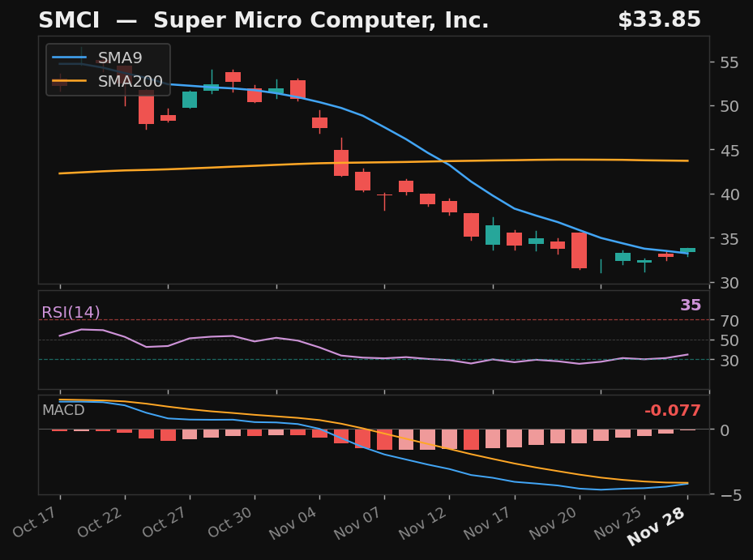Click the 55 price axis tick label
Image resolution: width=753 pixels, height=560 pixels.
[729, 62]
